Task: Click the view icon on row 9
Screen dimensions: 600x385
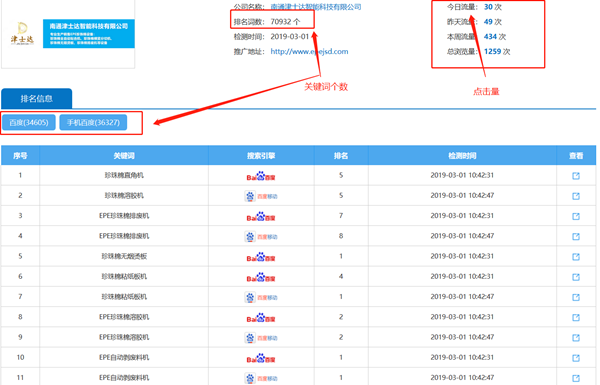Action: 576,338
